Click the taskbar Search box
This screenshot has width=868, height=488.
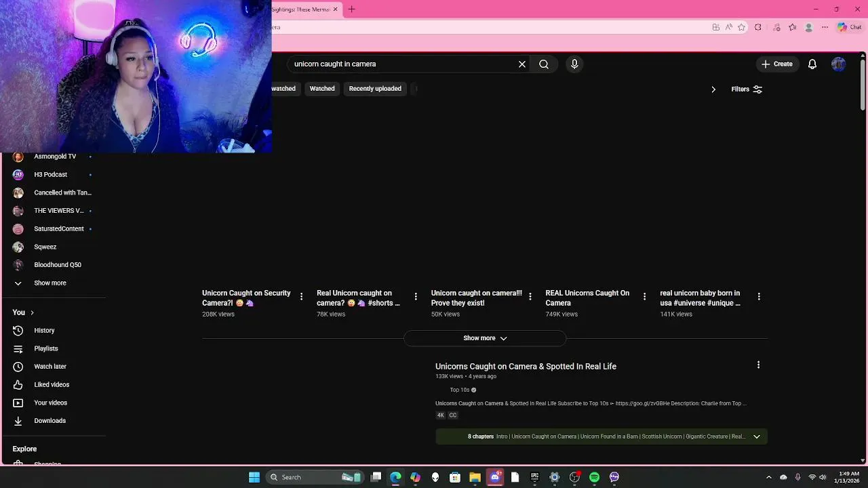pyautogui.click(x=313, y=477)
